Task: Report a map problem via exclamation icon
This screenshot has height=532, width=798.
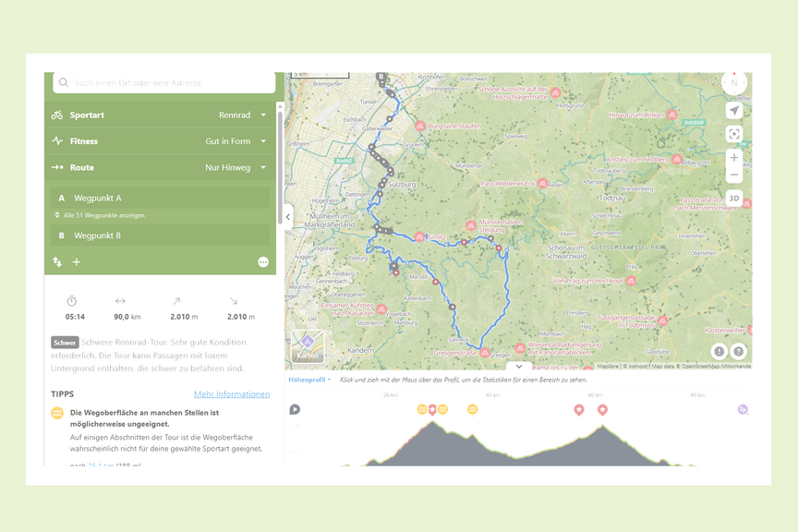Action: point(719,351)
